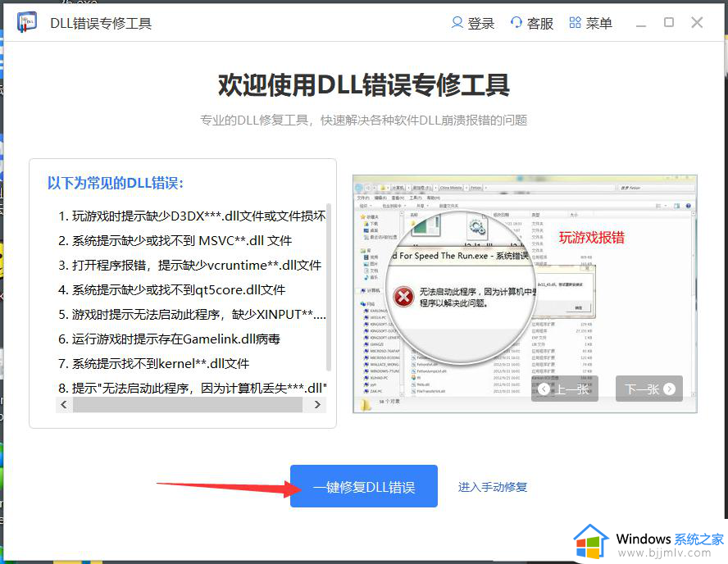Open 客服 customer service
The height and width of the screenshot is (564, 728).
click(x=531, y=23)
